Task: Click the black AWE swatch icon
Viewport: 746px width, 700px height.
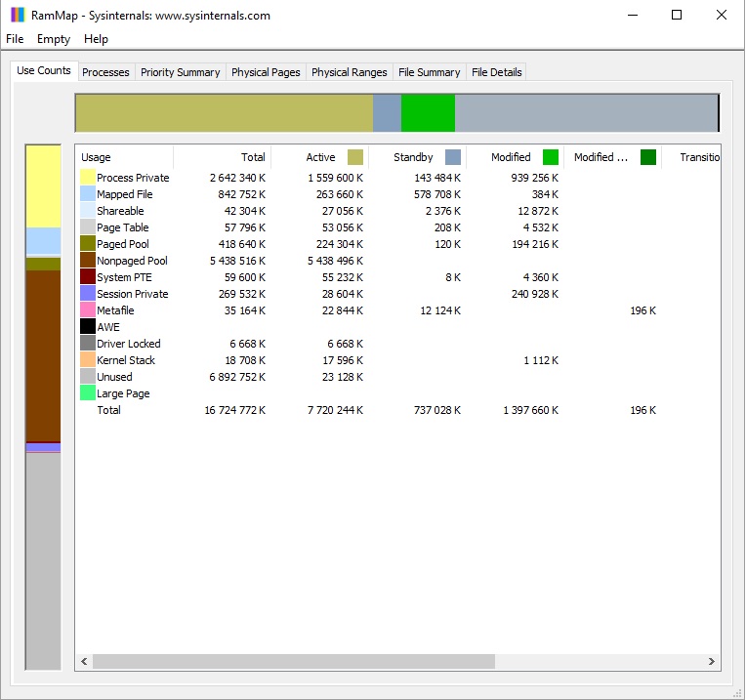Action: [88, 327]
